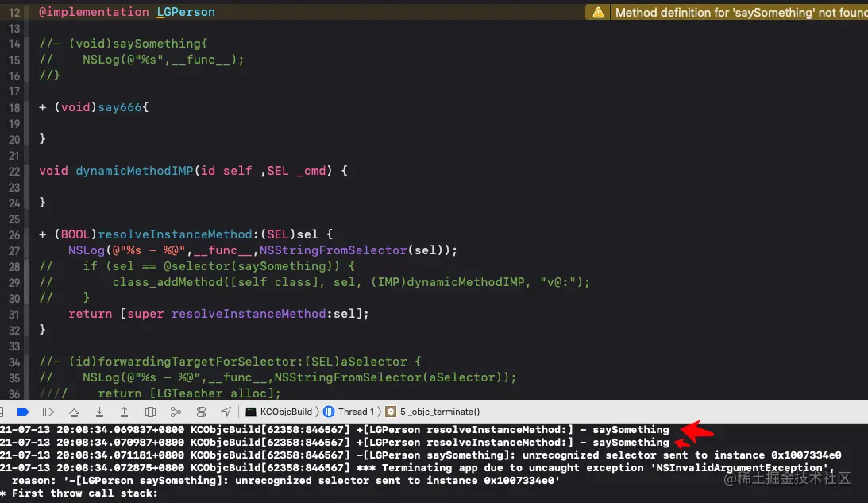Click the commented '(void)saySomething{' line
The height and width of the screenshot is (503, 868).
pos(123,43)
